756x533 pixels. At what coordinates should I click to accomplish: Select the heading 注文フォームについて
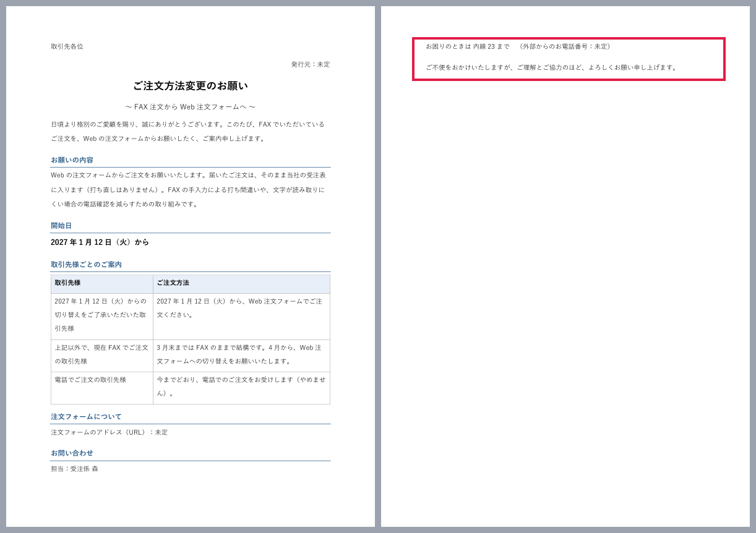pyautogui.click(x=87, y=417)
